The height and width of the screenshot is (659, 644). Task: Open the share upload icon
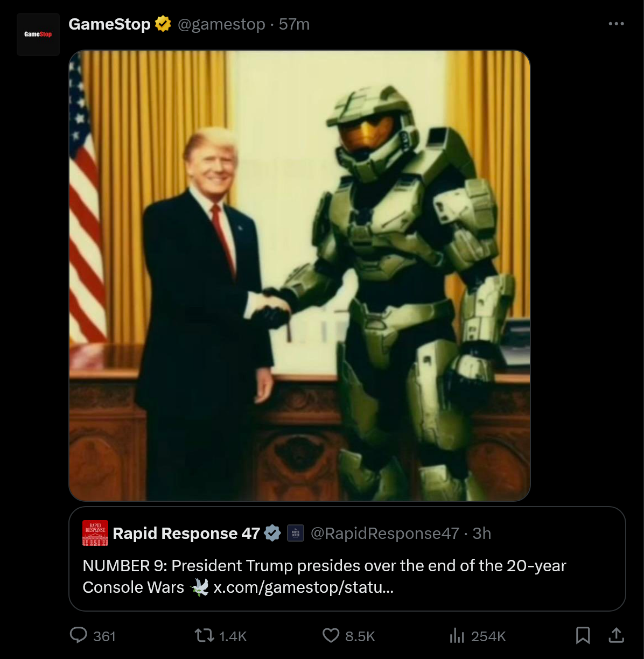coord(616,636)
